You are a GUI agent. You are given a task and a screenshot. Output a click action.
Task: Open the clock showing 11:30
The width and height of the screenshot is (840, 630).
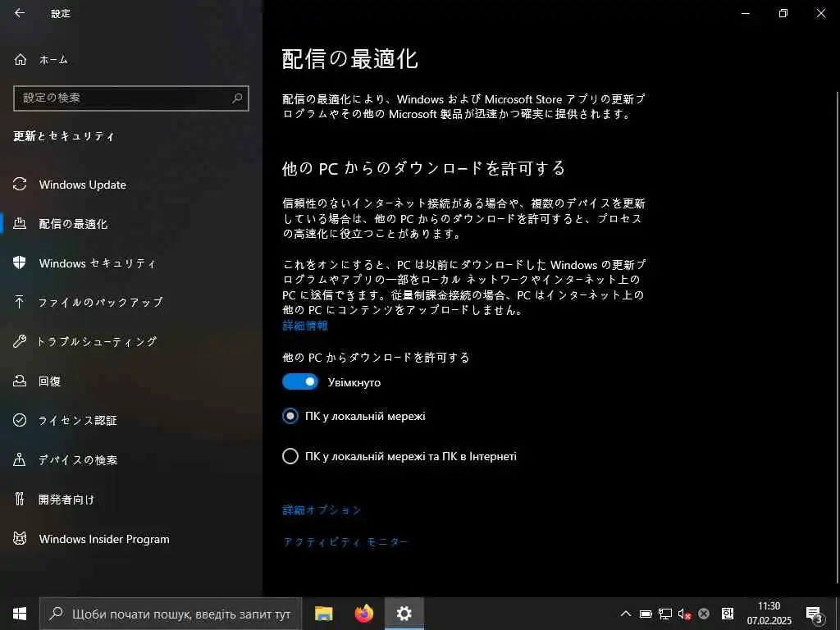769,614
